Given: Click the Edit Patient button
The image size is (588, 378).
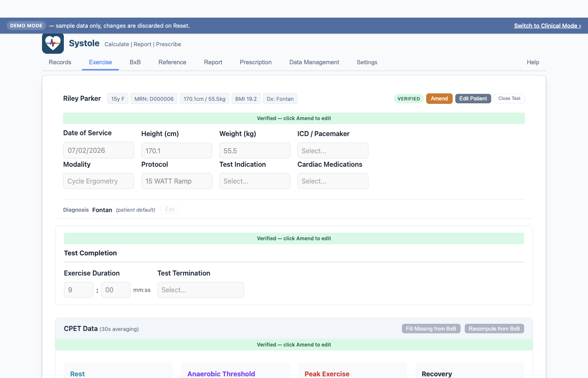Looking at the screenshot, I should pyautogui.click(x=473, y=99).
